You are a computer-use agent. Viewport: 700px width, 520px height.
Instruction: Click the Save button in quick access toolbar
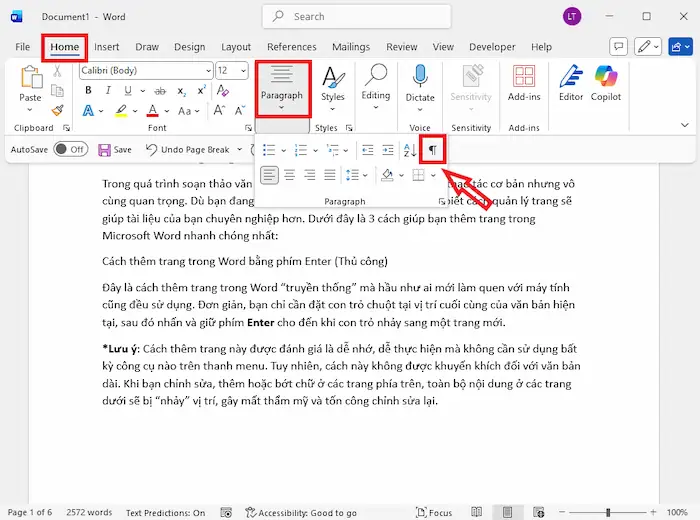[114, 149]
